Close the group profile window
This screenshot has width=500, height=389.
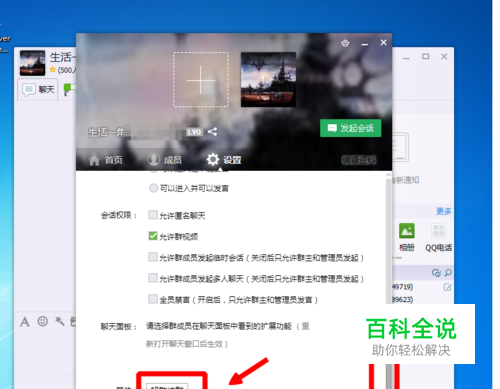tap(383, 43)
